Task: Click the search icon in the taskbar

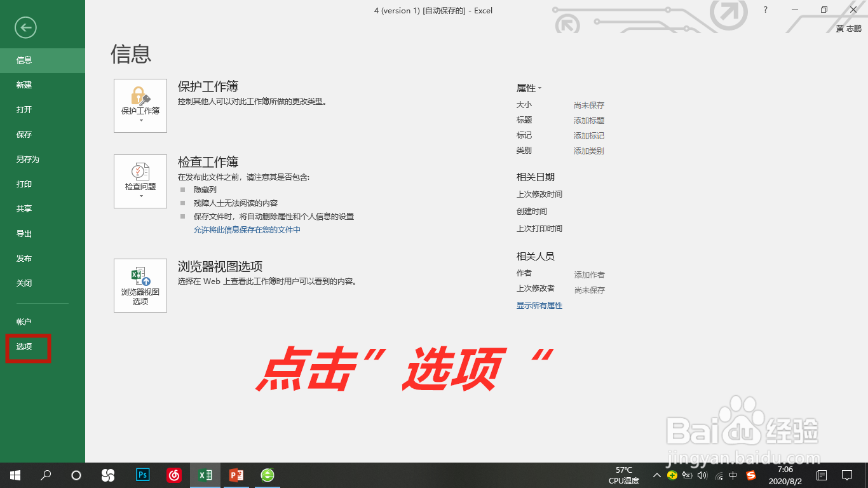Action: [x=45, y=475]
